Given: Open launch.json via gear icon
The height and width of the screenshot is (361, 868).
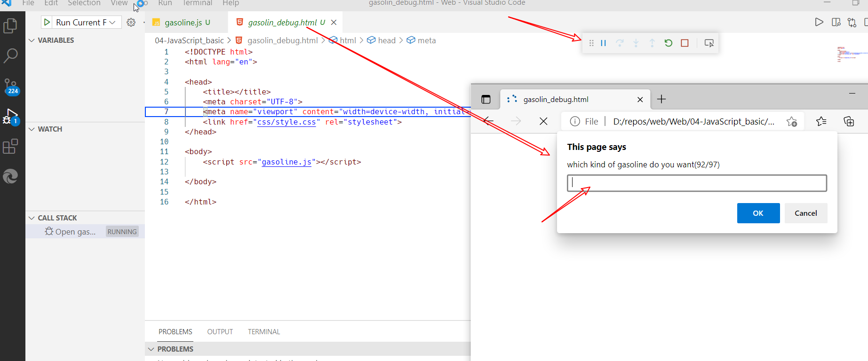Looking at the screenshot, I should [x=131, y=22].
